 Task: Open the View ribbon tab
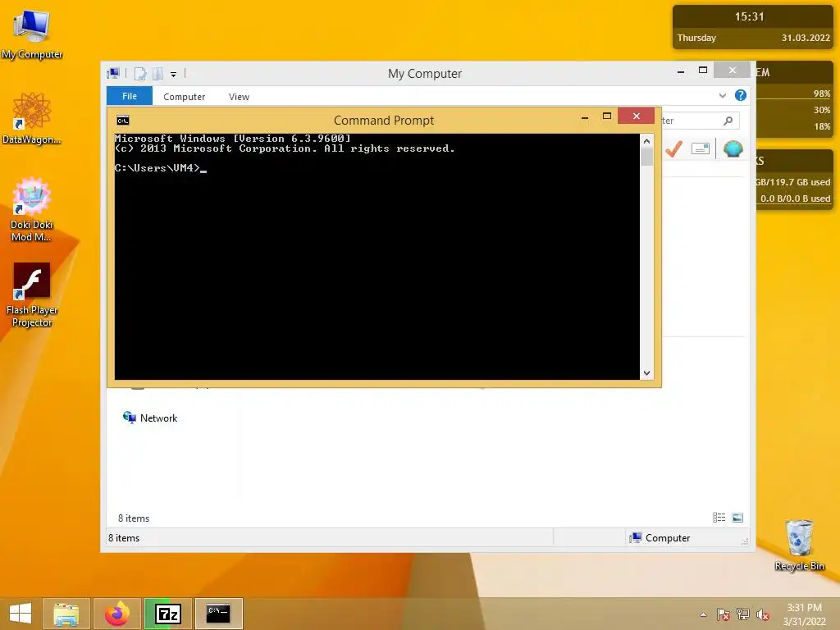click(x=239, y=97)
